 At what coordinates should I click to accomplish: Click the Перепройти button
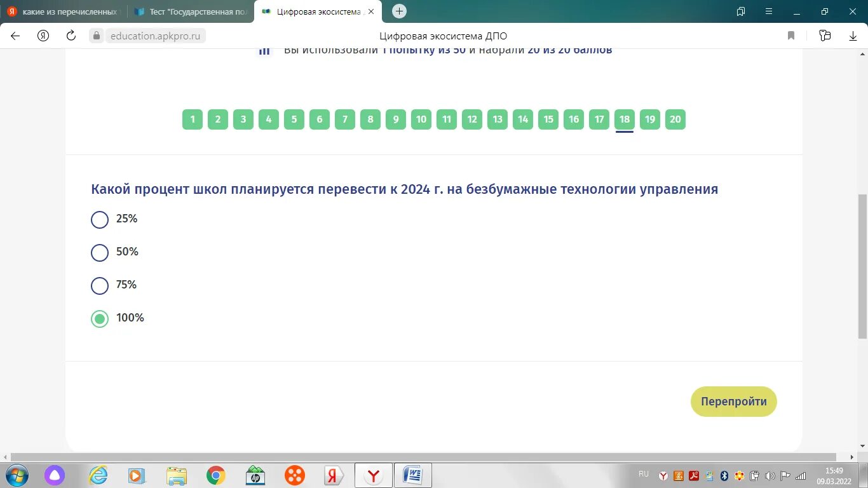click(x=734, y=402)
